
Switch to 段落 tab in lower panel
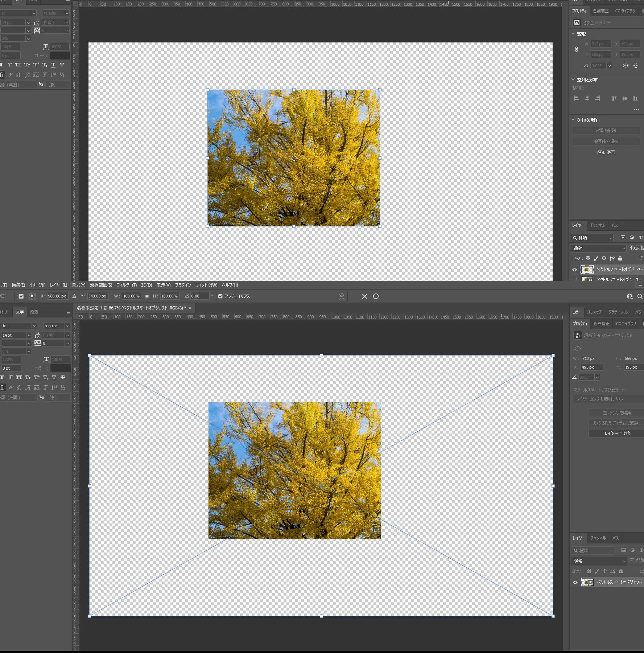(x=34, y=312)
